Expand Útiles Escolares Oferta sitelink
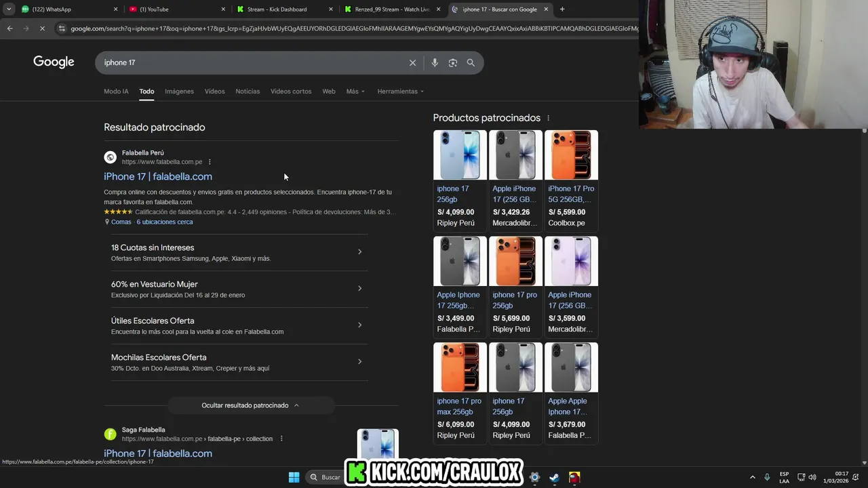Viewport: 868px width, 488px height. tap(239, 325)
